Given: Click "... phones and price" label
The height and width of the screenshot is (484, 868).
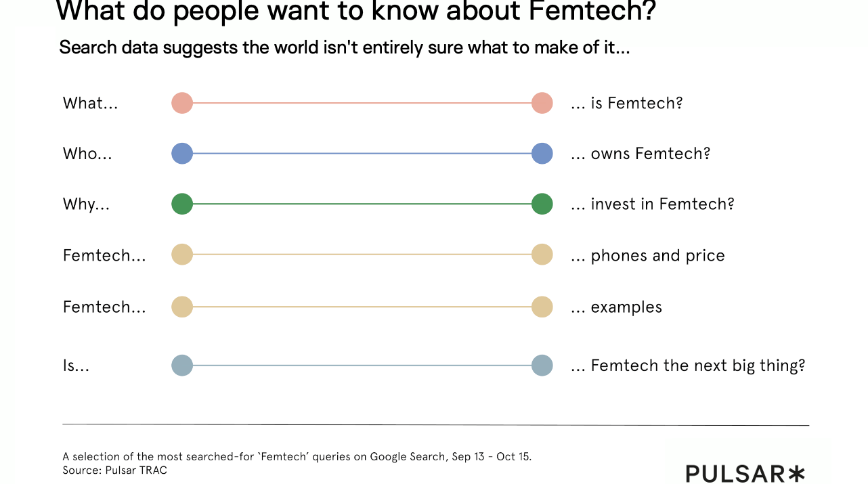Looking at the screenshot, I should click(647, 255).
